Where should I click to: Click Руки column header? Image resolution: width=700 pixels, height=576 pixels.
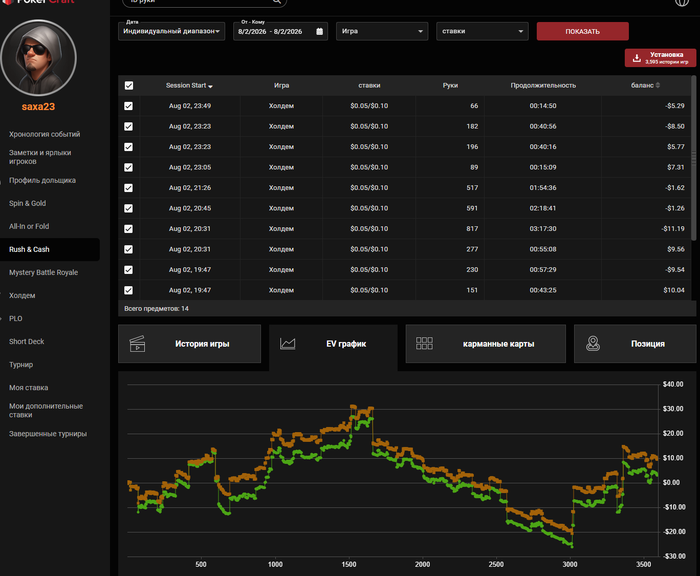point(450,85)
